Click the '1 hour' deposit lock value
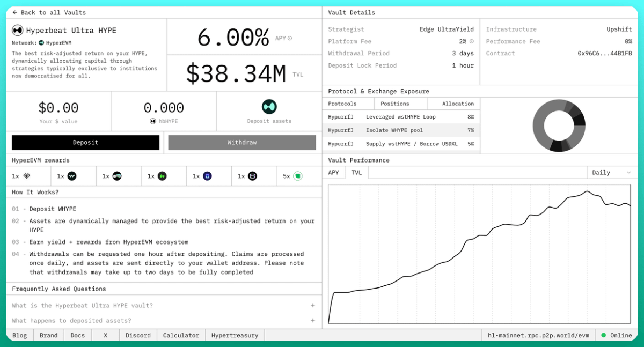644x347 pixels. (463, 65)
